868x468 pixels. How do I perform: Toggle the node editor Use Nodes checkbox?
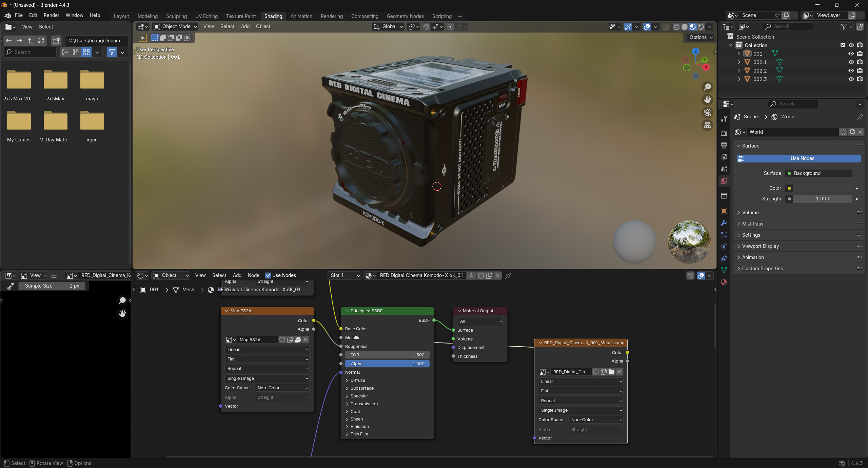(268, 275)
